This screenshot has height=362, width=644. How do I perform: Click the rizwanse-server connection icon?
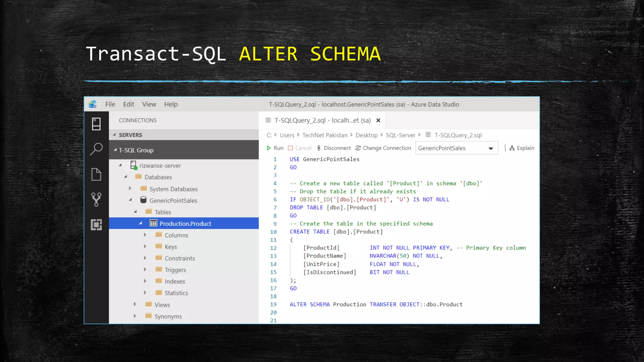tap(134, 165)
